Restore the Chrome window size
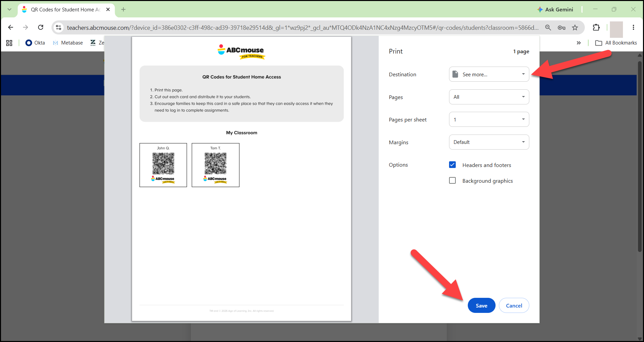 tap(614, 9)
